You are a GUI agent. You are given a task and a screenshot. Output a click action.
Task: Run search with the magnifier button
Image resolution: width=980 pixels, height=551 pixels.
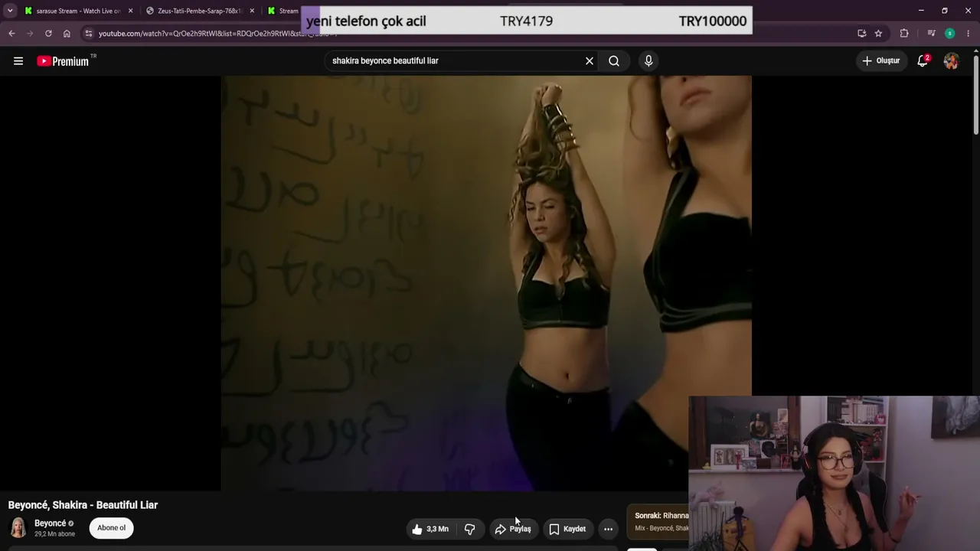[614, 61]
